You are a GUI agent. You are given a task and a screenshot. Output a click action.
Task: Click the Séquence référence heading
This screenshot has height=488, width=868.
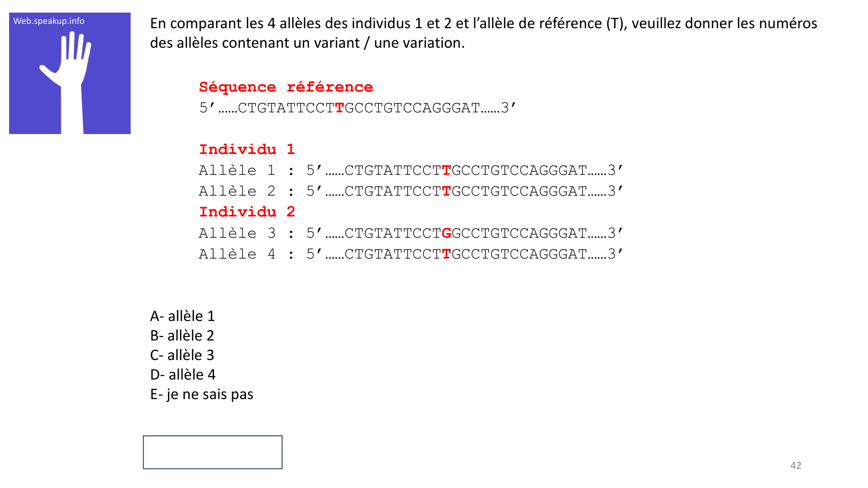point(286,87)
